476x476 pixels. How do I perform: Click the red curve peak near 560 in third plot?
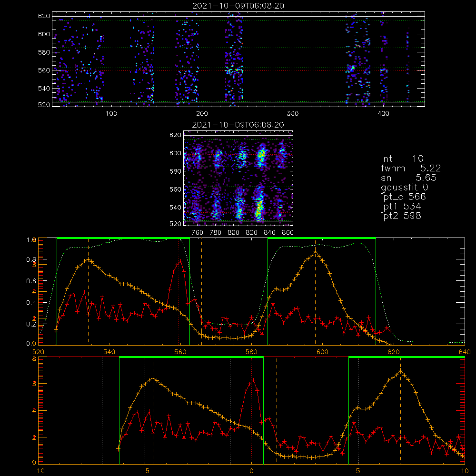coord(180,261)
